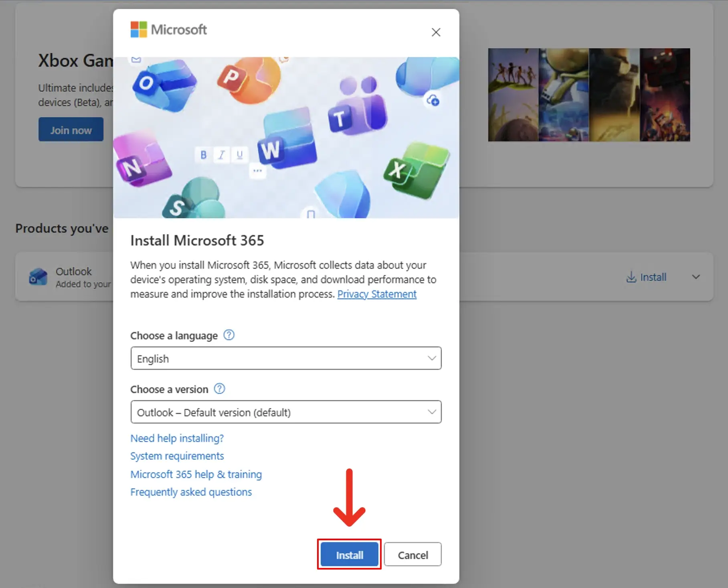Open the Need help installing link

pos(177,438)
